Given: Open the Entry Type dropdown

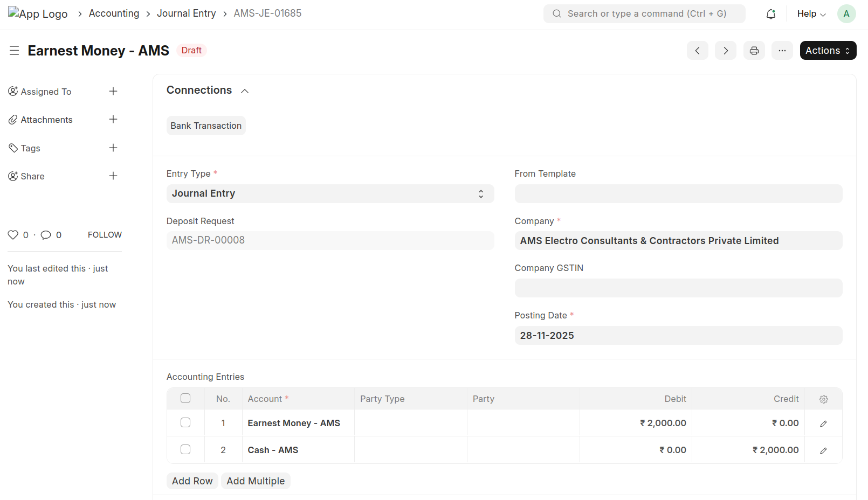Looking at the screenshot, I should 330,194.
